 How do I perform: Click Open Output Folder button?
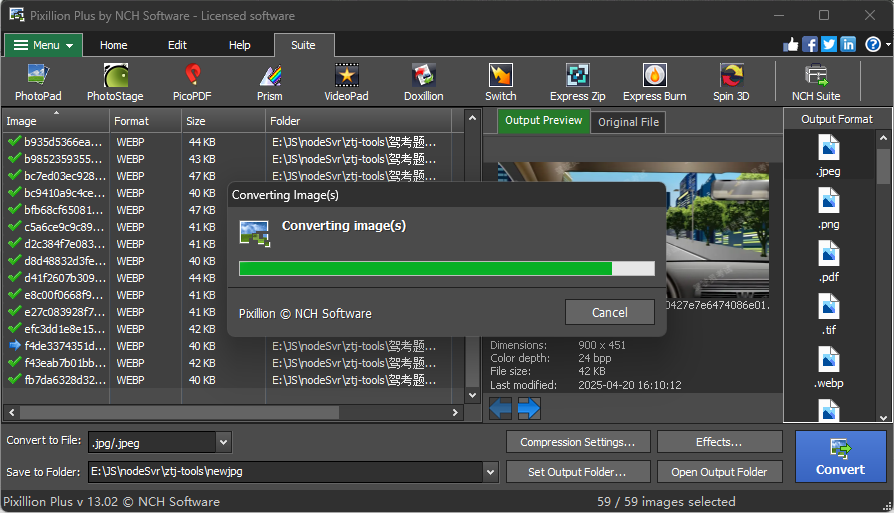(719, 472)
